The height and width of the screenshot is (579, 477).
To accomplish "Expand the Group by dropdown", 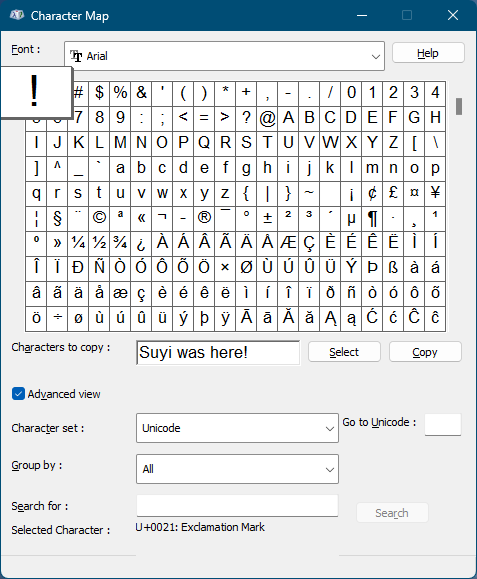I will tap(237, 469).
